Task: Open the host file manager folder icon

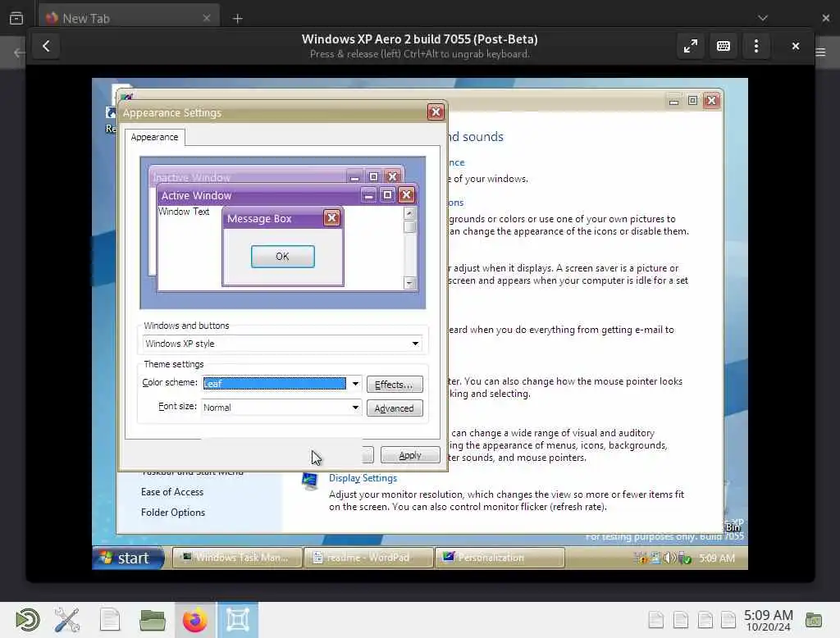Action: (x=152, y=620)
